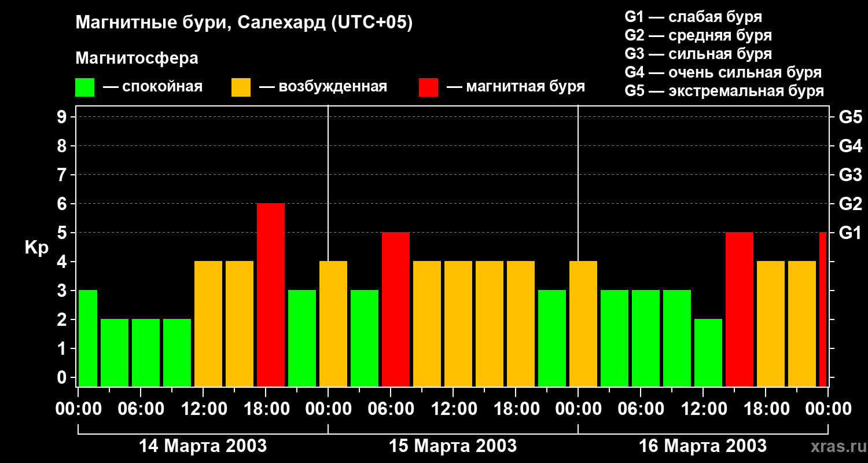Click the orange bar starting 15 Марта midnight
Screen dimensions: 868x463
pyautogui.click(x=333, y=324)
